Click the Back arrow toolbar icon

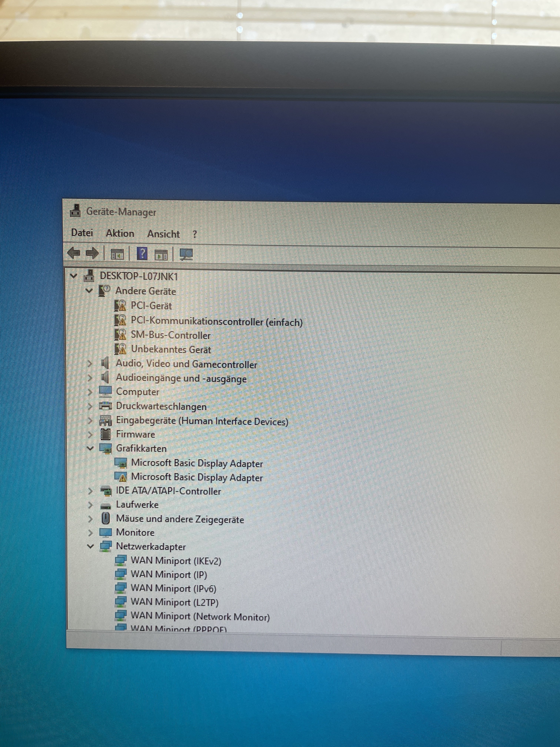[x=74, y=253]
